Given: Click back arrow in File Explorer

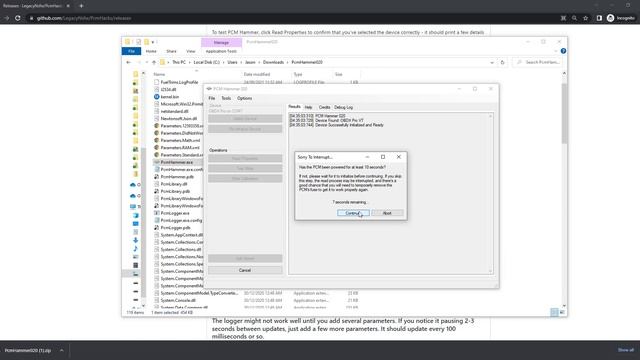Looking at the screenshot, I should coord(129,62).
